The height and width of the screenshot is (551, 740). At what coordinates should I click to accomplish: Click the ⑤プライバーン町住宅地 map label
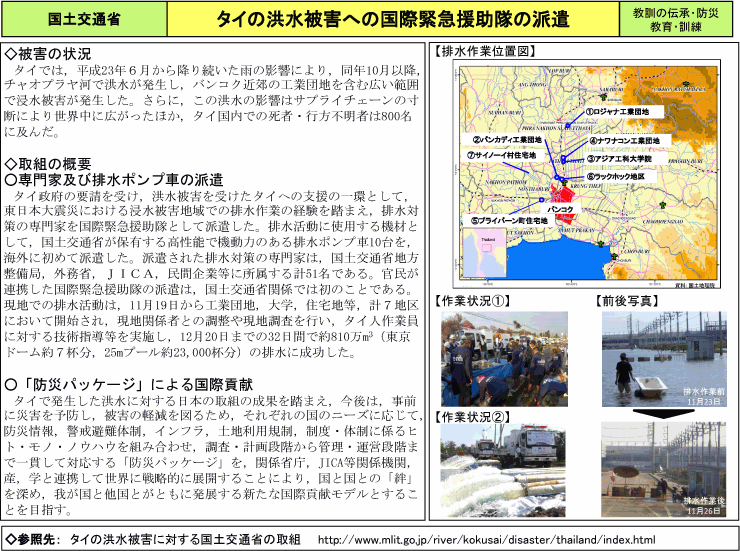tap(509, 220)
